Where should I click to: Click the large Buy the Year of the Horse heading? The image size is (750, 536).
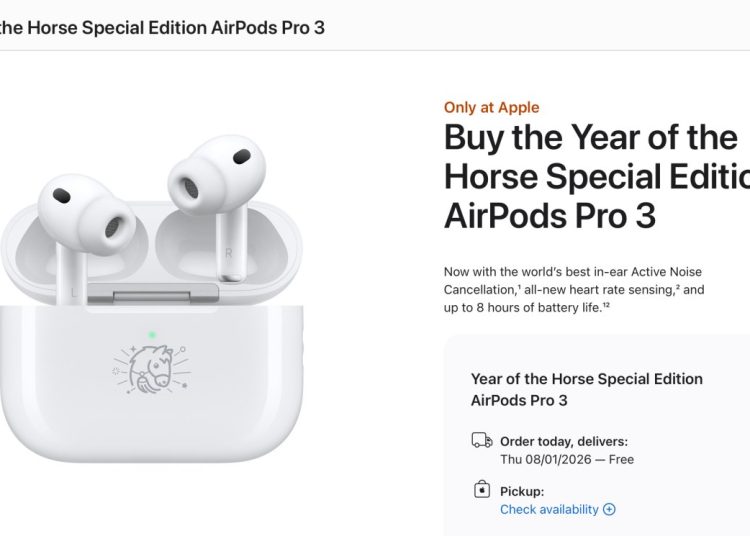click(x=596, y=176)
